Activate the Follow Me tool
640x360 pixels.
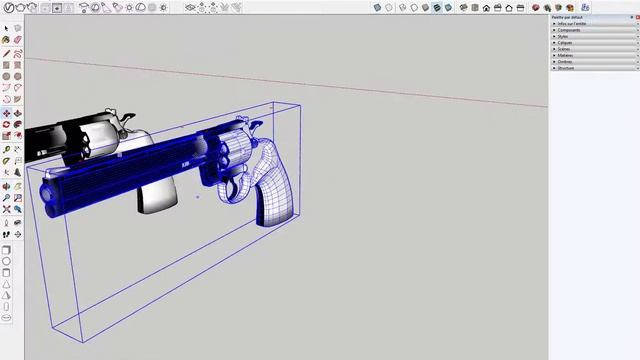tap(18, 124)
